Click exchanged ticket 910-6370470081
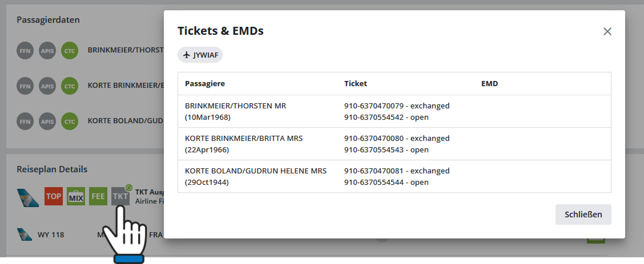 pos(396,171)
